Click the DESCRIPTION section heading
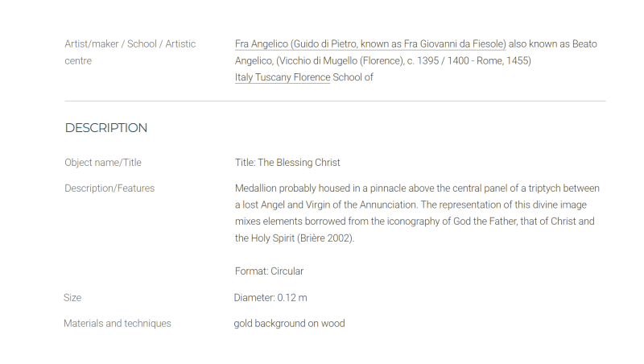Viewport: 644px width, 364px height. coord(106,128)
